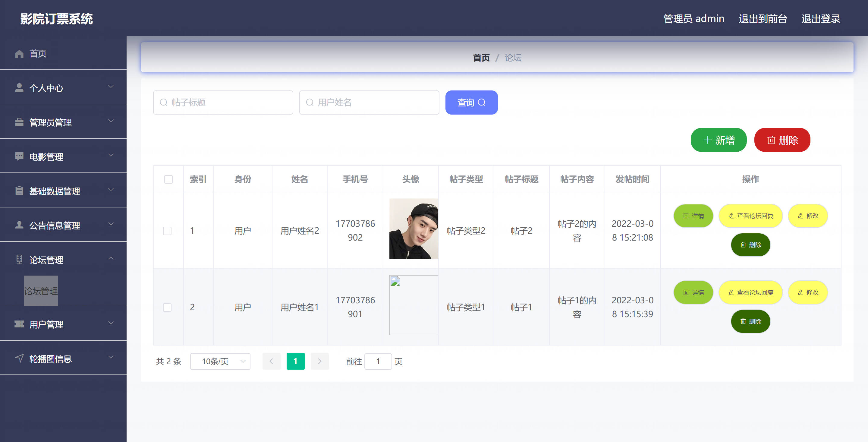Go to previous page arrow in pagination
Image resolution: width=868 pixels, height=442 pixels.
pyautogui.click(x=271, y=361)
